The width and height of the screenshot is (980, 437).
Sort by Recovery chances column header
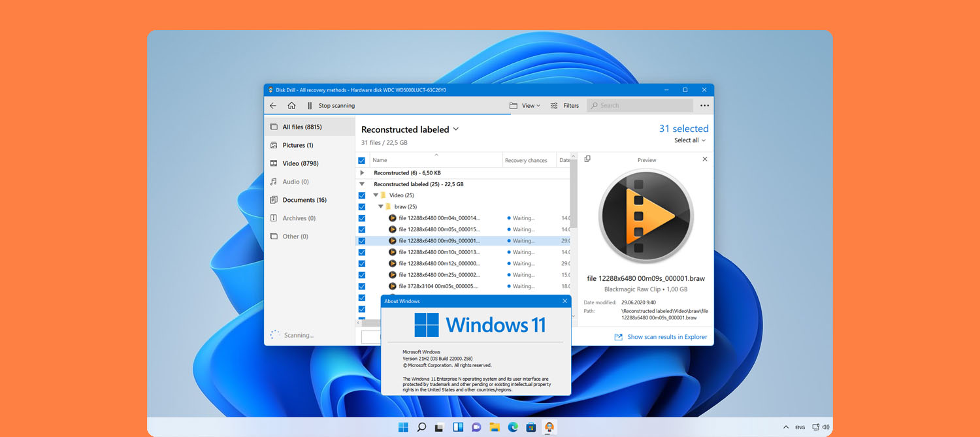tap(529, 160)
